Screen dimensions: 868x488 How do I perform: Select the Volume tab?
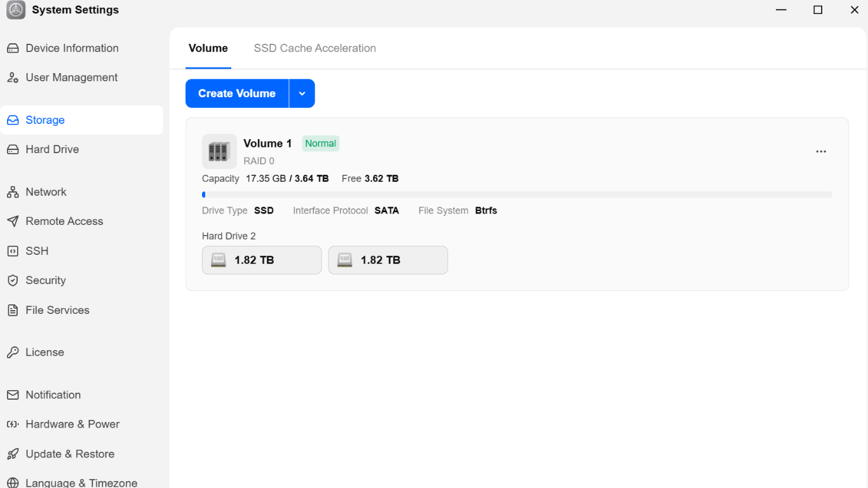[x=208, y=48]
